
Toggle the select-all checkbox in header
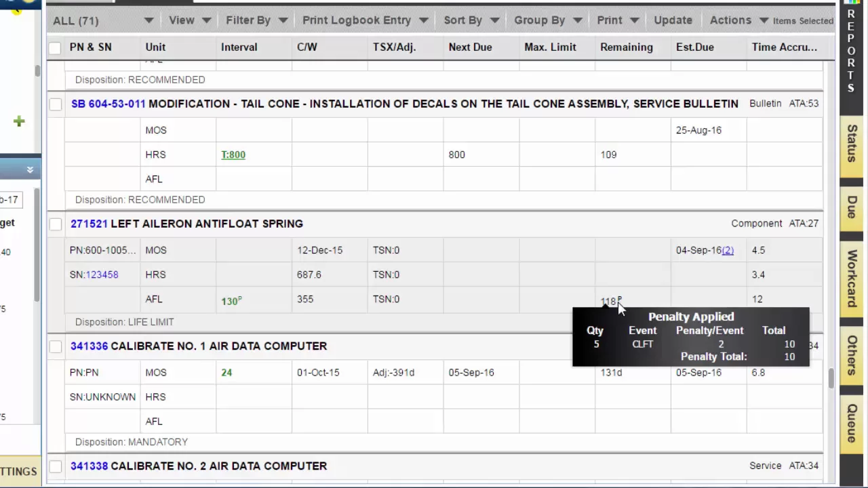pyautogui.click(x=55, y=47)
